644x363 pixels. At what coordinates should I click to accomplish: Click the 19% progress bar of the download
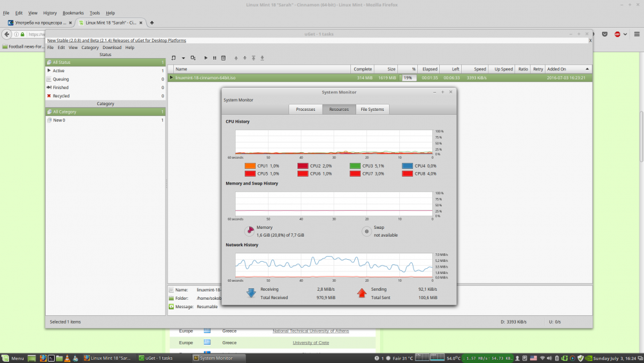[x=409, y=78]
